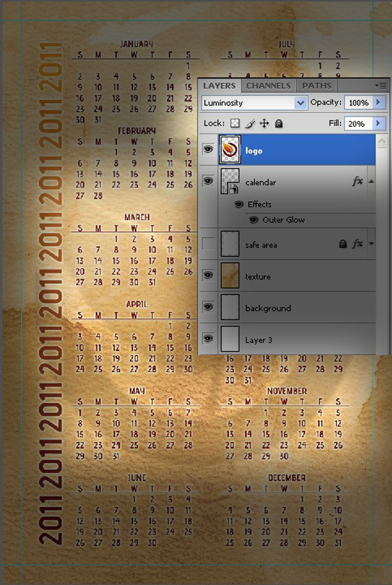
Task: Click JULY heading on canvas
Action: pyautogui.click(x=287, y=44)
